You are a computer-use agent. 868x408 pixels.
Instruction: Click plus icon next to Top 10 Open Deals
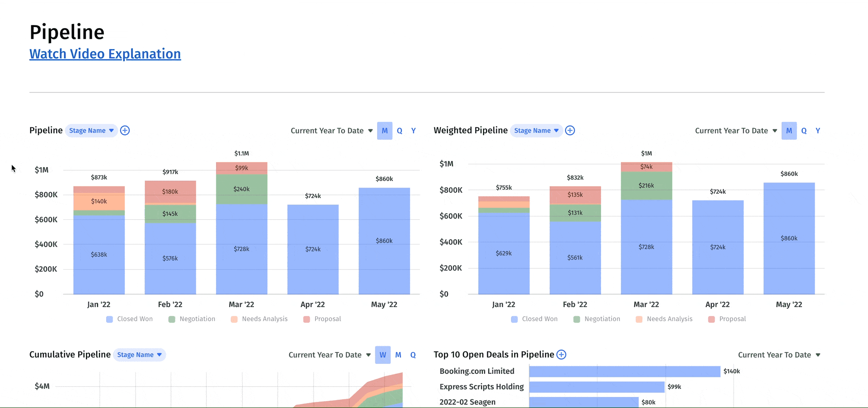pyautogui.click(x=562, y=354)
